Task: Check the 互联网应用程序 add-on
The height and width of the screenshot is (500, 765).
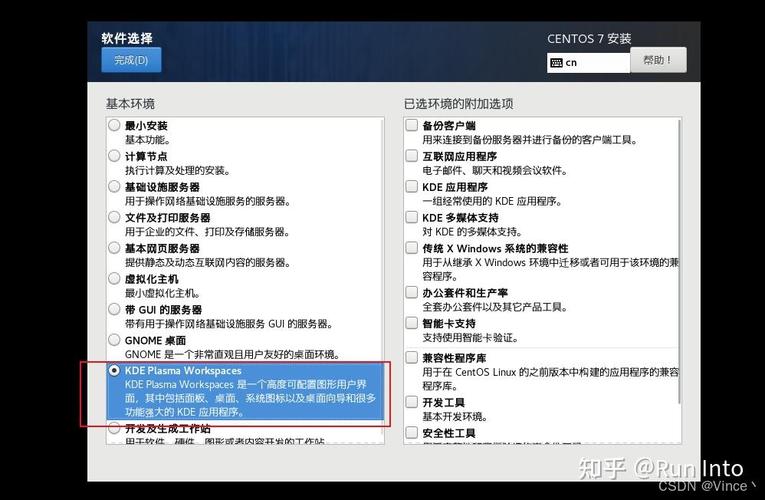Action: [x=412, y=156]
